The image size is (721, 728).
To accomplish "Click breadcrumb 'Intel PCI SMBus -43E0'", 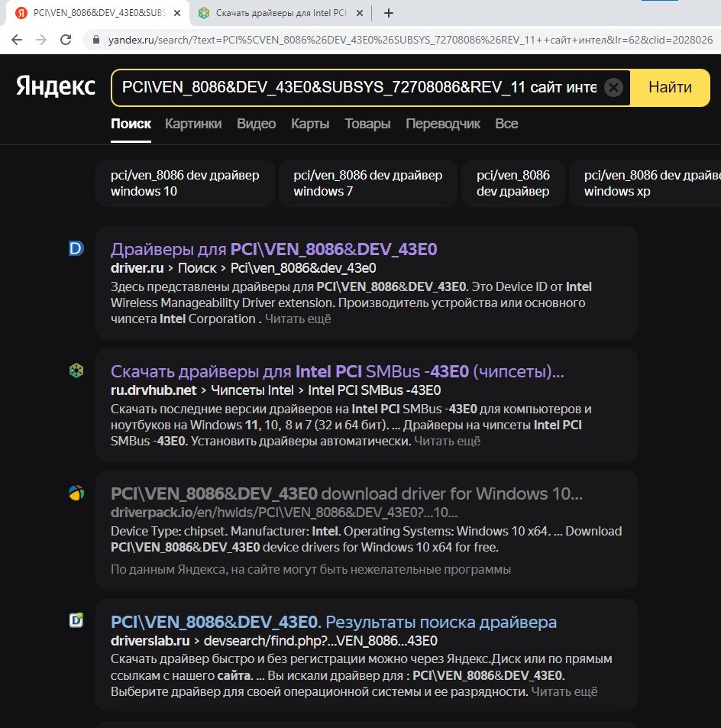I will click(x=374, y=390).
